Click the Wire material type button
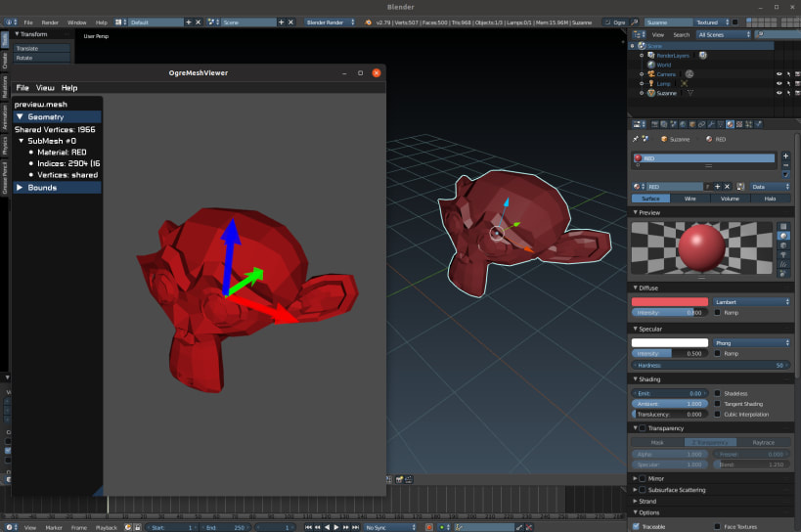The width and height of the screenshot is (801, 532). click(691, 199)
